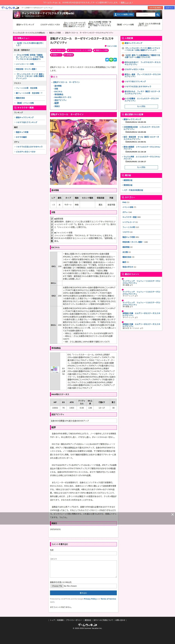Screen dimensions: 175x644
Task: Open 【動画】イベント攻略 in the top nav
Action: 125,25
